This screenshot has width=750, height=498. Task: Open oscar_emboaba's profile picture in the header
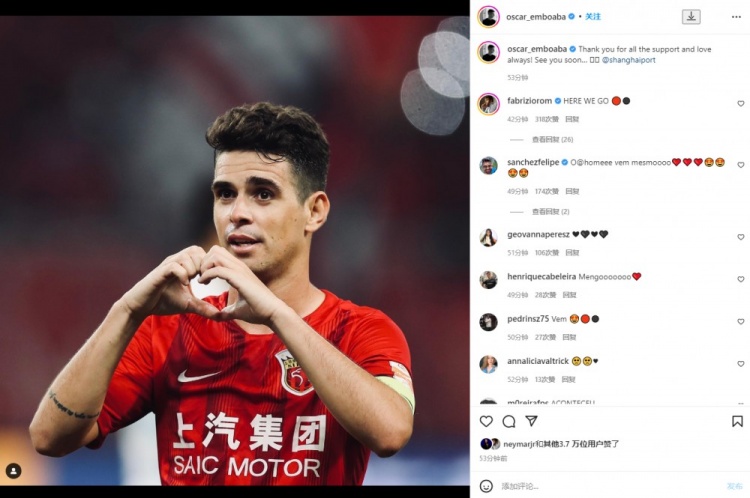point(488,17)
